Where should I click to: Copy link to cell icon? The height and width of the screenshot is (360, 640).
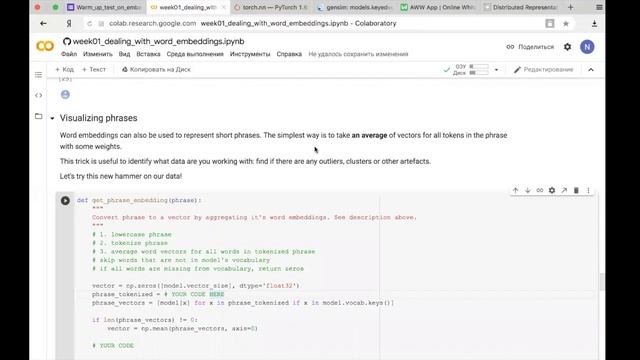tap(540, 190)
